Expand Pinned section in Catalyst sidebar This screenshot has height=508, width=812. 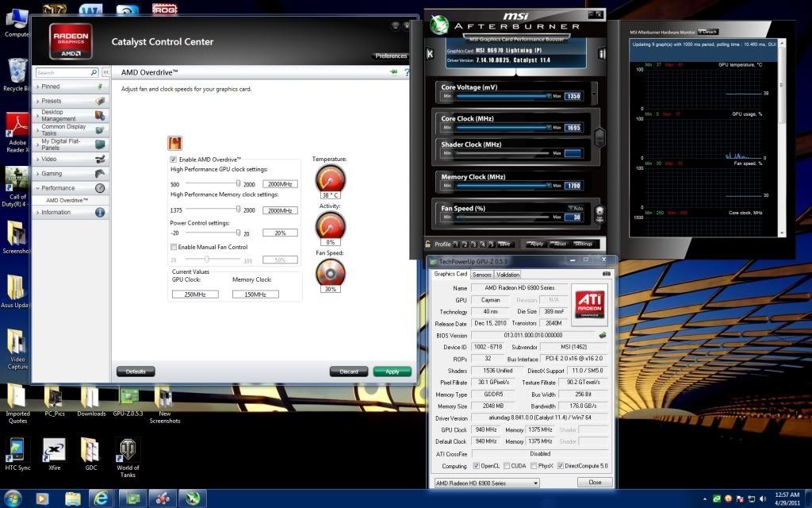pos(71,87)
